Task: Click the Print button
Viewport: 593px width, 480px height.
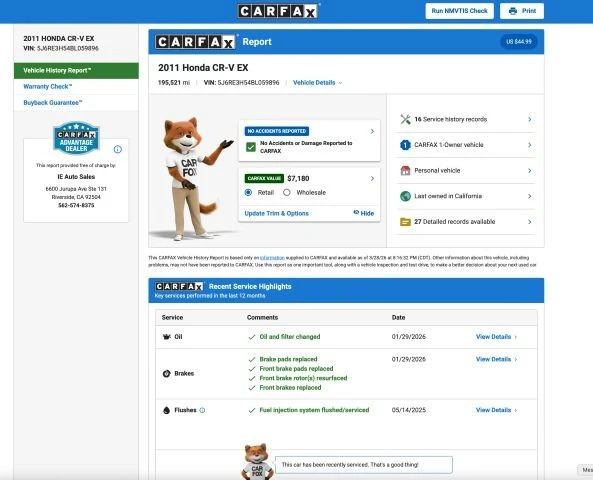Action: tap(522, 11)
